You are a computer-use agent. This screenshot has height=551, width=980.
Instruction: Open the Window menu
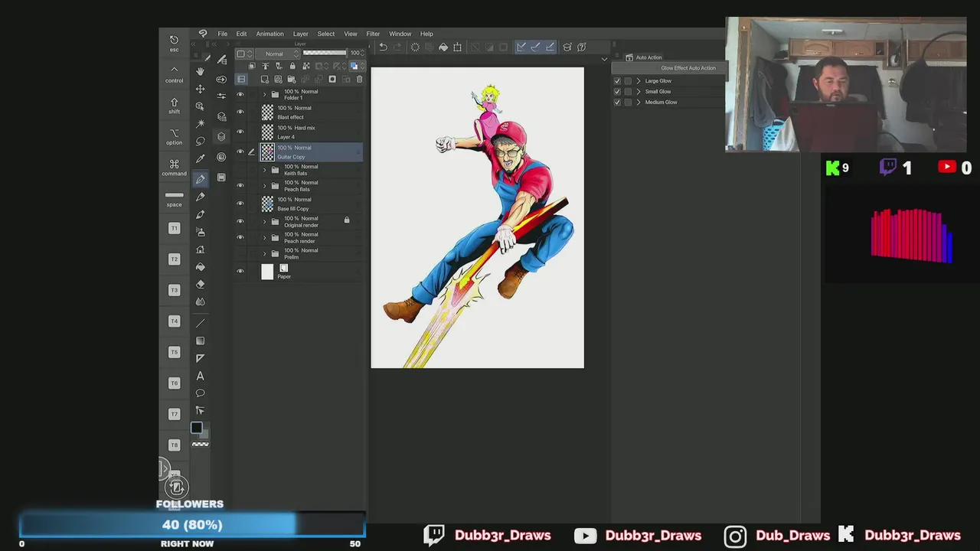coord(400,34)
